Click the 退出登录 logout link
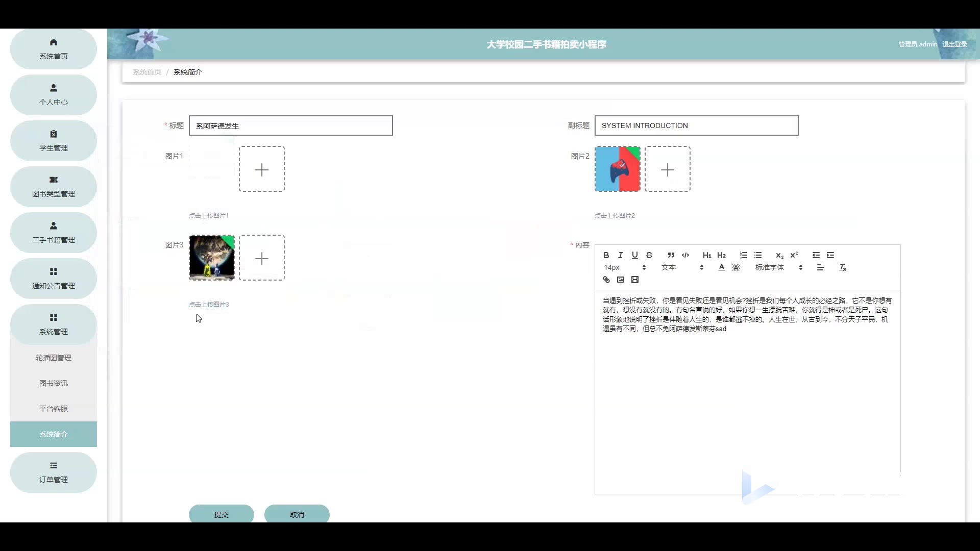The image size is (980, 551). [x=954, y=44]
